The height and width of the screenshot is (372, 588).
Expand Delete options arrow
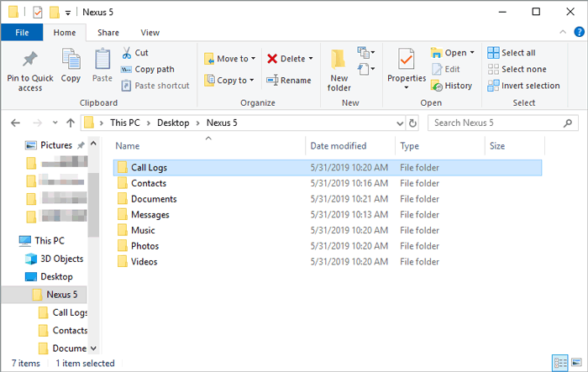311,59
